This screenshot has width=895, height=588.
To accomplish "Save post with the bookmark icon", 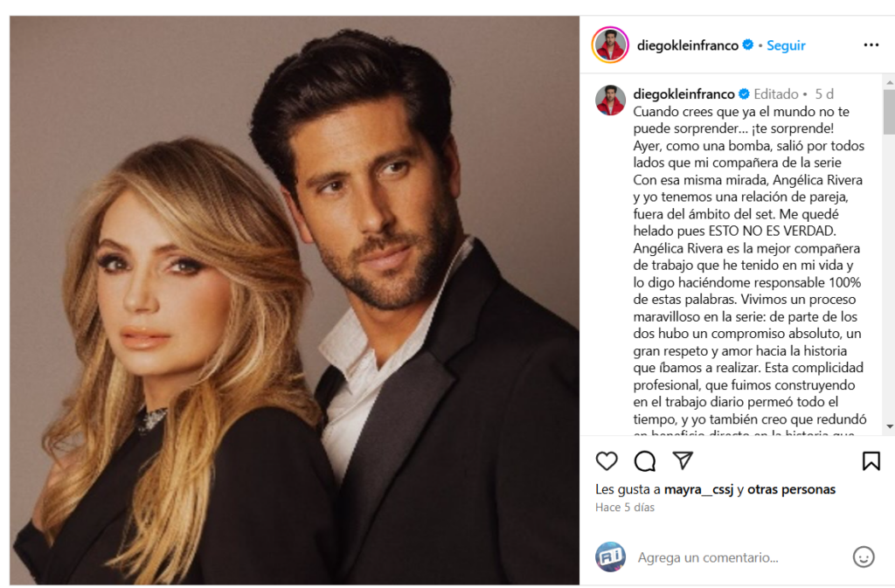I will click(871, 460).
